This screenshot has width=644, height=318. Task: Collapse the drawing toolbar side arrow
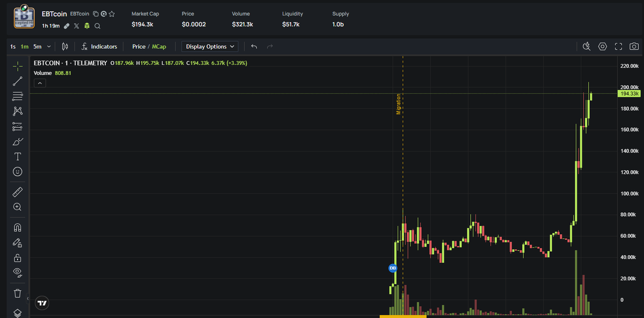(x=28, y=298)
